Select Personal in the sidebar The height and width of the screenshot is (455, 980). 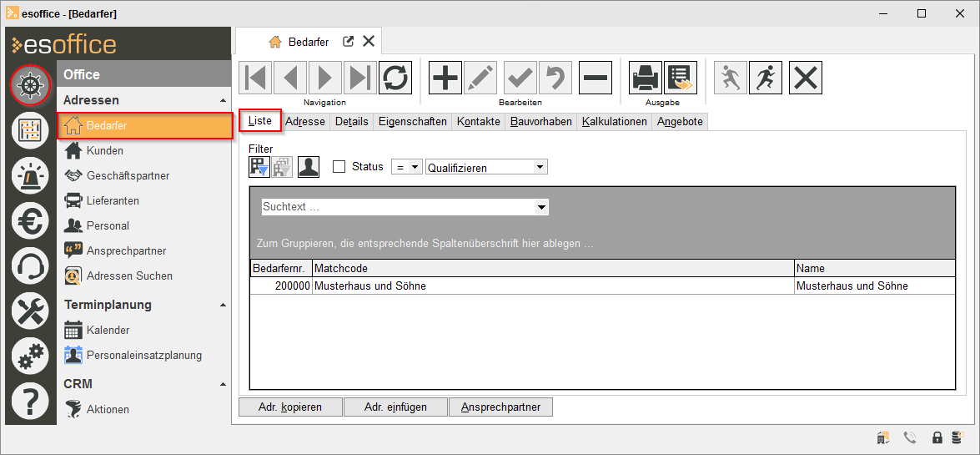tap(144, 226)
